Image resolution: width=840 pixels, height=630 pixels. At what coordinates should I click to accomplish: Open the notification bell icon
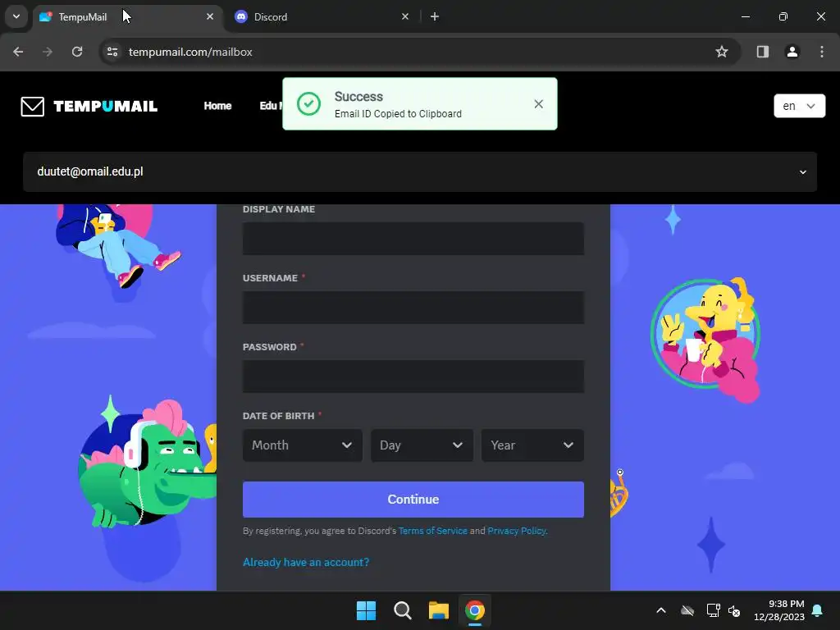pyautogui.click(x=818, y=610)
